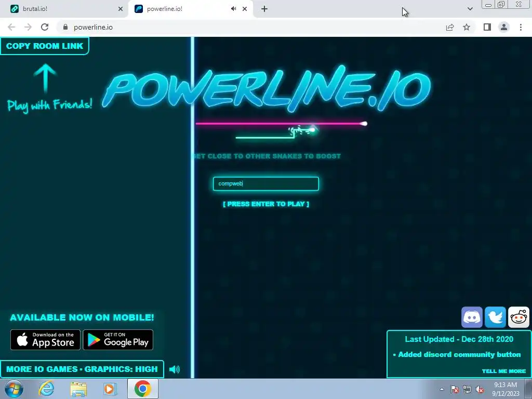Open a new browser tab

(264, 9)
